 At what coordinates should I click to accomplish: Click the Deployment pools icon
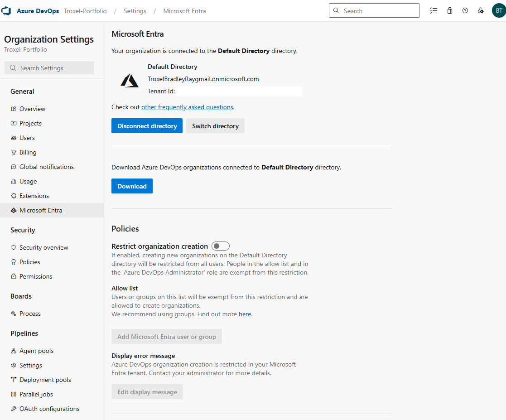(14, 380)
